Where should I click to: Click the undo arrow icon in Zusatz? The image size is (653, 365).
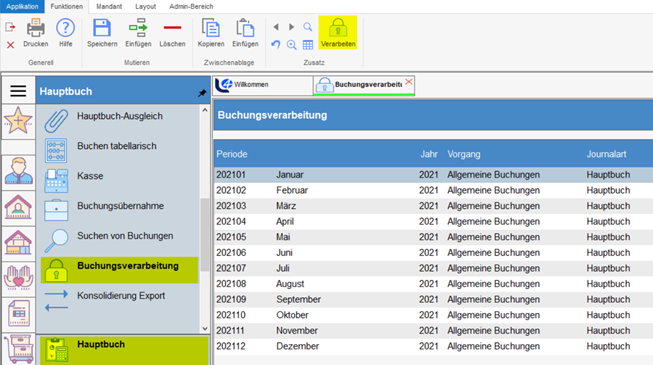point(276,44)
